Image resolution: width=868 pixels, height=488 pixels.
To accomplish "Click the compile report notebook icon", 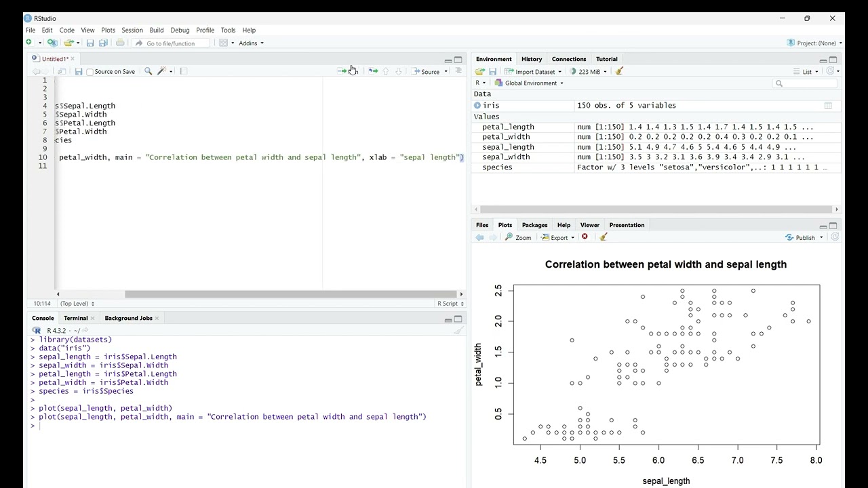I will [183, 71].
